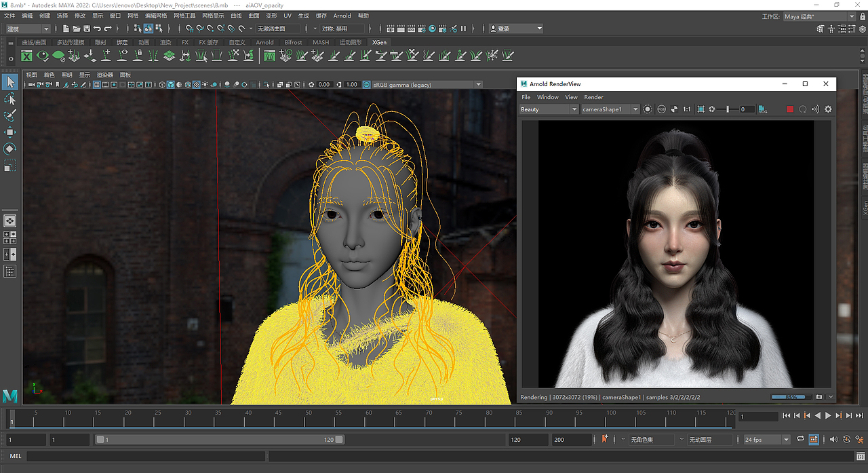The image size is (868, 473).
Task: Toggle the playback loop button
Action: [801, 439]
